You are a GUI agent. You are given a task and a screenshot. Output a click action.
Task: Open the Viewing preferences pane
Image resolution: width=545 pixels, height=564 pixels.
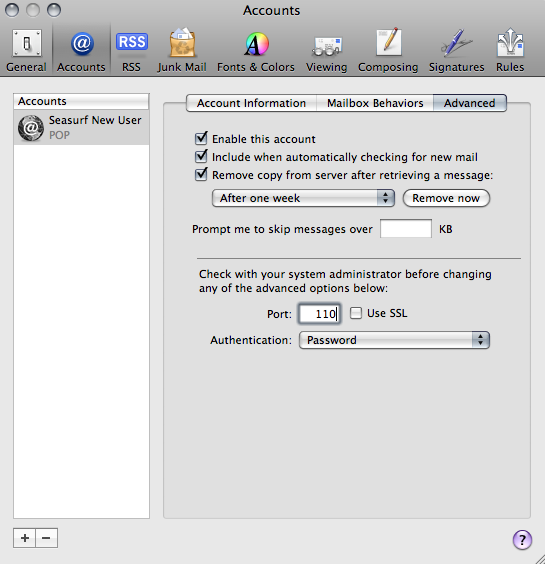click(326, 51)
